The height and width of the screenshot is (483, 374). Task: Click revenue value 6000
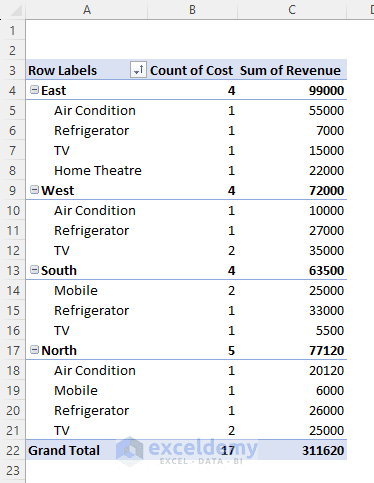click(330, 390)
